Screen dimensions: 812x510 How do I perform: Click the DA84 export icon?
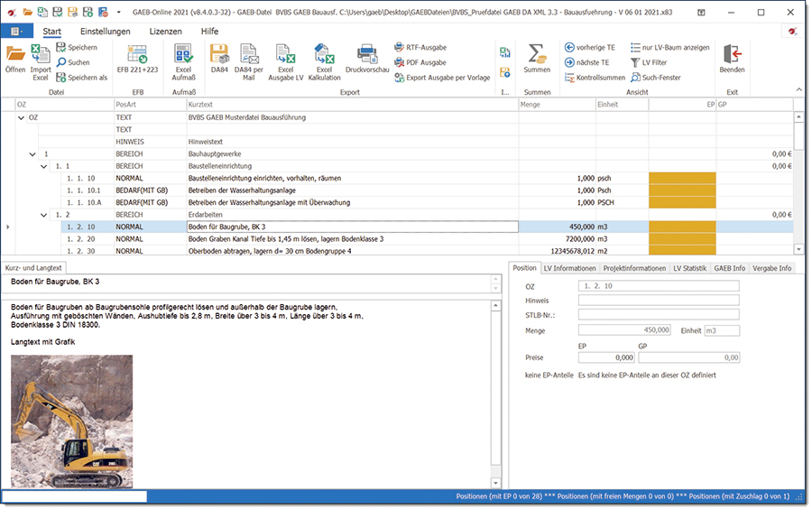point(219,54)
